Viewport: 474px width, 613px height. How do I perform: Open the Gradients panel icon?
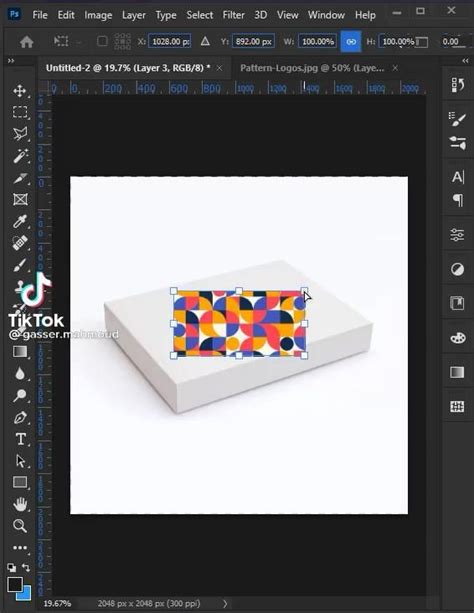pyautogui.click(x=458, y=372)
